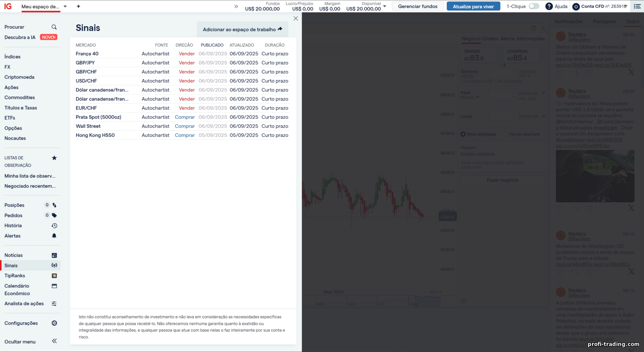644x352 pixels.
Task: Close the Sinais panel with the X
Action: coord(295,18)
